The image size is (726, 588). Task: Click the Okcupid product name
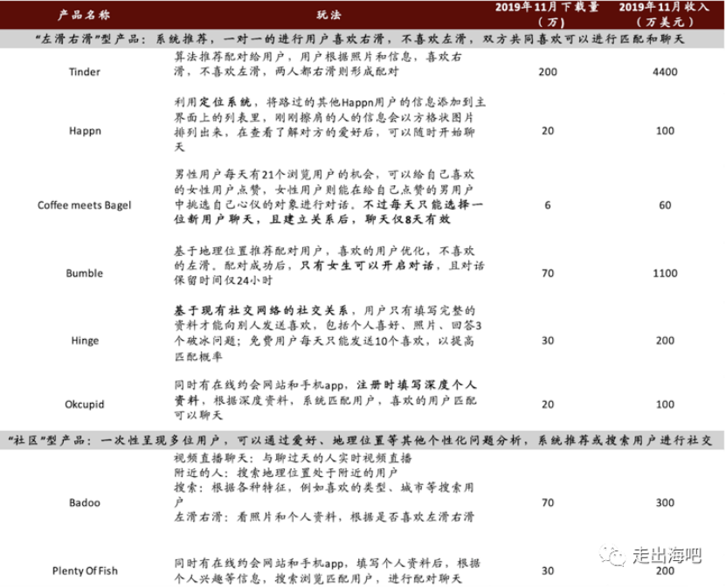(x=84, y=405)
